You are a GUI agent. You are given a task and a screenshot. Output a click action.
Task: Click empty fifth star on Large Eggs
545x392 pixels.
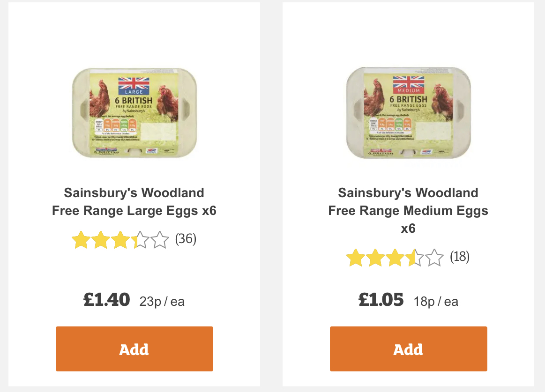(x=159, y=240)
